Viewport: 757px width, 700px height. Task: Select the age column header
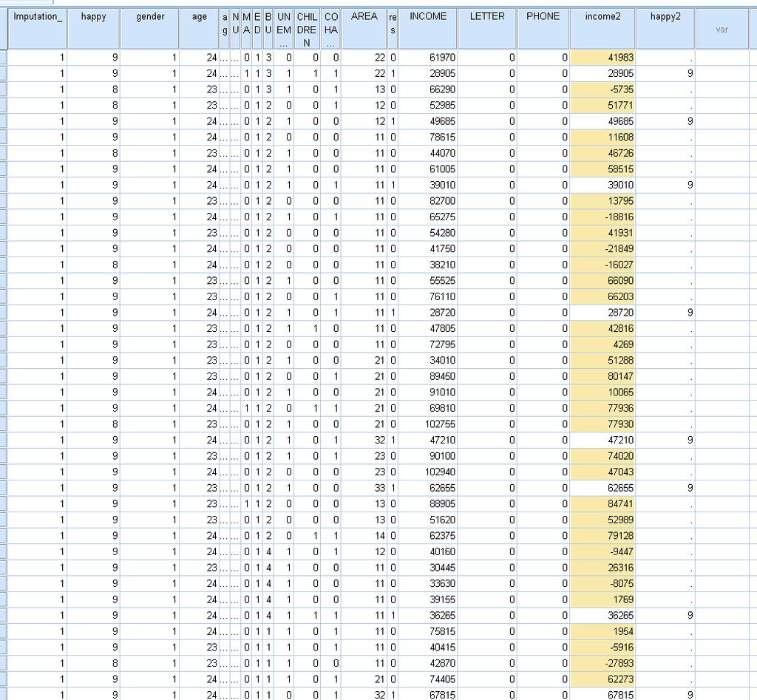(x=199, y=29)
